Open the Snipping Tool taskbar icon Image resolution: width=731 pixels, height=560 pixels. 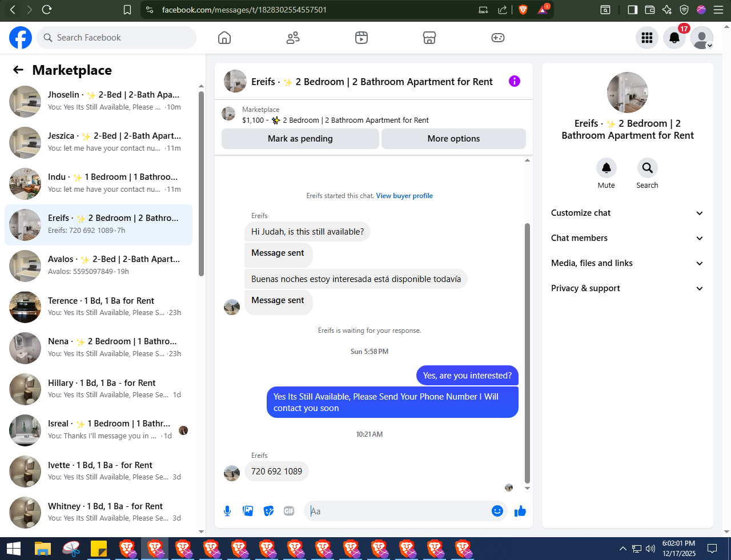point(71,549)
